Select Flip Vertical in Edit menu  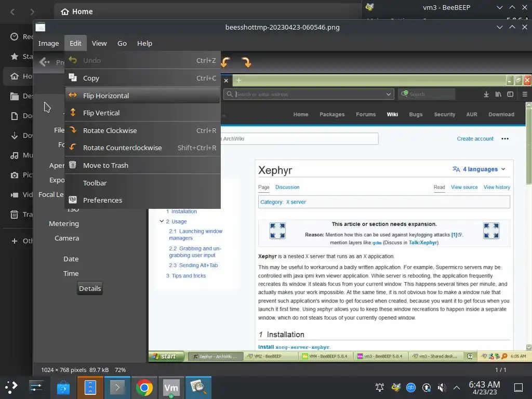[x=142, y=113]
